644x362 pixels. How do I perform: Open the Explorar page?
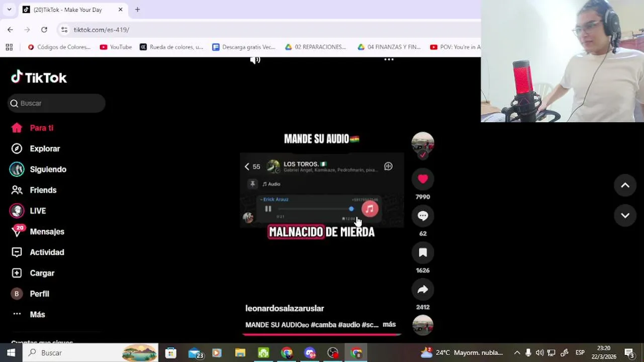(35, 148)
